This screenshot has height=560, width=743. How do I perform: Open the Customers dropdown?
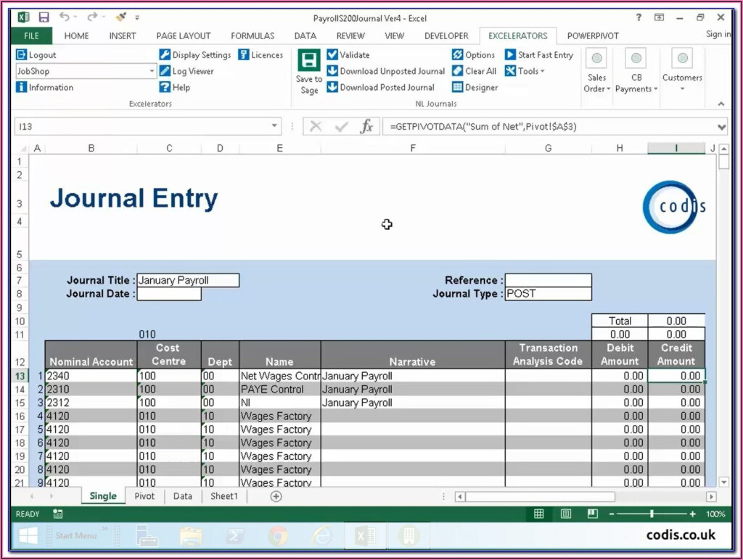coord(682,70)
